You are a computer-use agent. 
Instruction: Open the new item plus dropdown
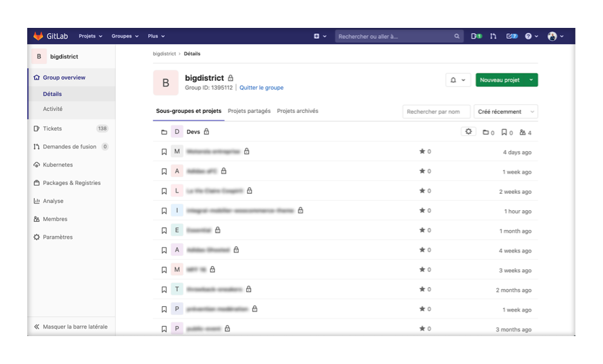tap(320, 36)
